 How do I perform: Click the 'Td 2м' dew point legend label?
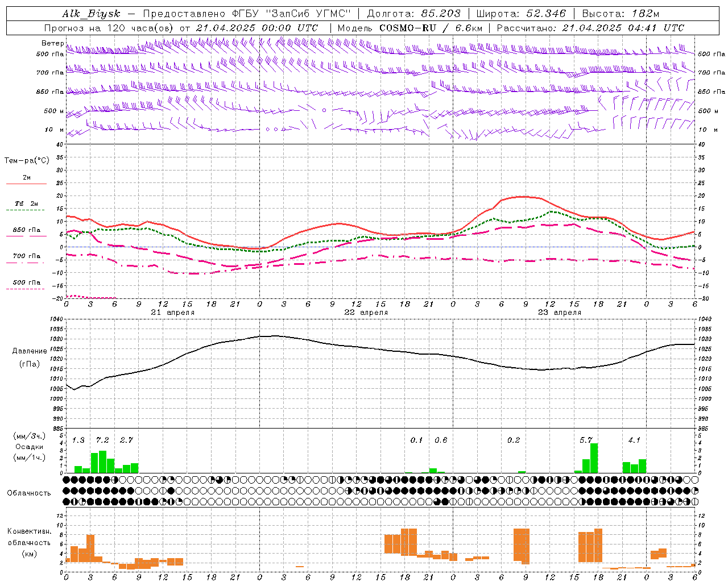(27, 203)
